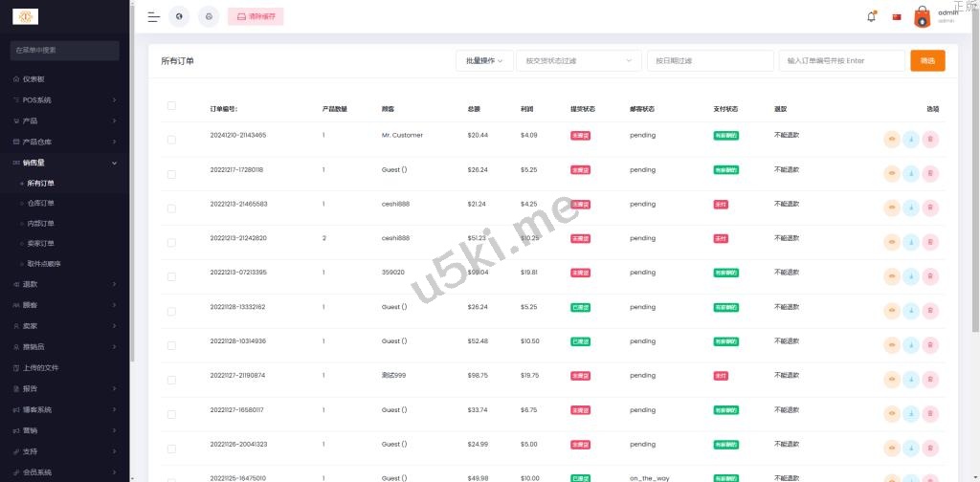The width and height of the screenshot is (980, 482).
Task: Click the 清除缓存 button
Action: pyautogui.click(x=256, y=16)
